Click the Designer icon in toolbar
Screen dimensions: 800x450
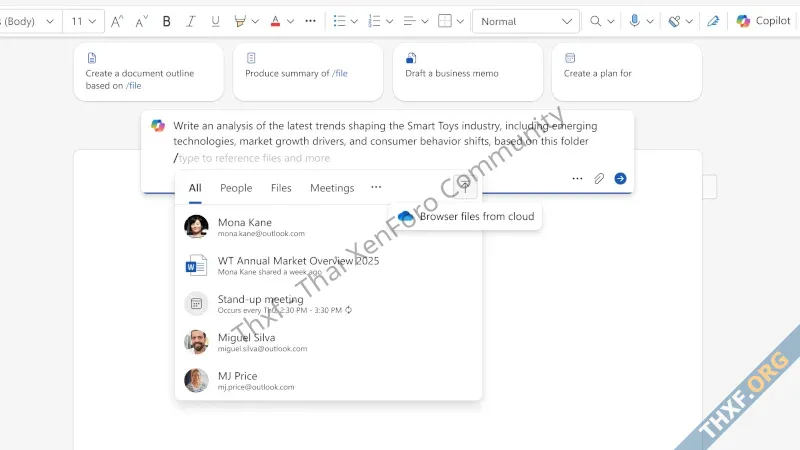tap(674, 21)
